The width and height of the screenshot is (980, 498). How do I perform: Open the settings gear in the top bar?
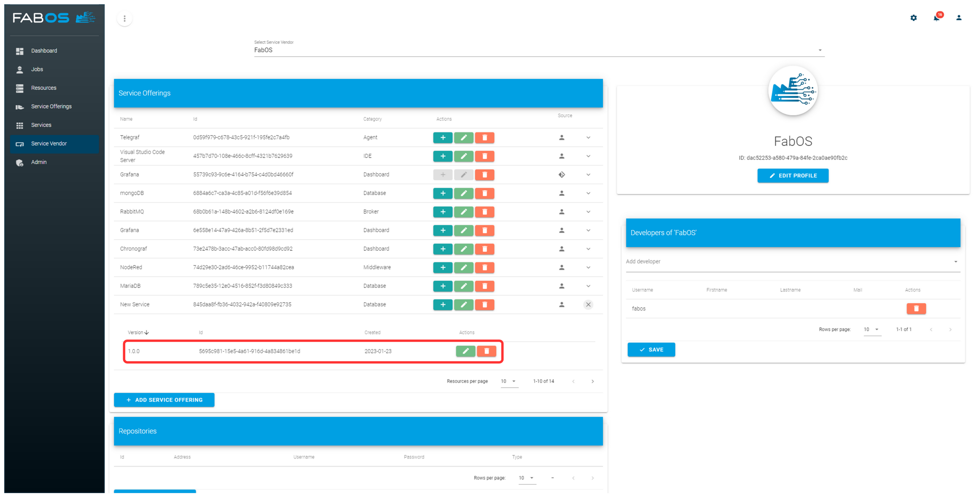click(x=913, y=18)
